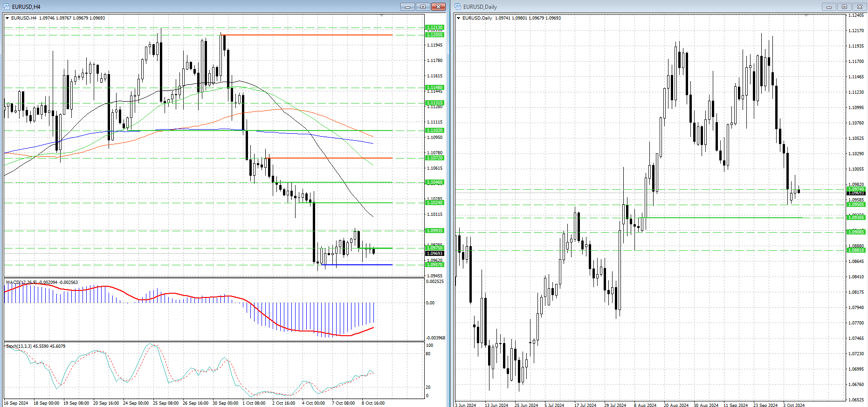The image size is (868, 407).
Task: Select the 1.11480 price level label on the H4 chart
Action: tap(434, 88)
